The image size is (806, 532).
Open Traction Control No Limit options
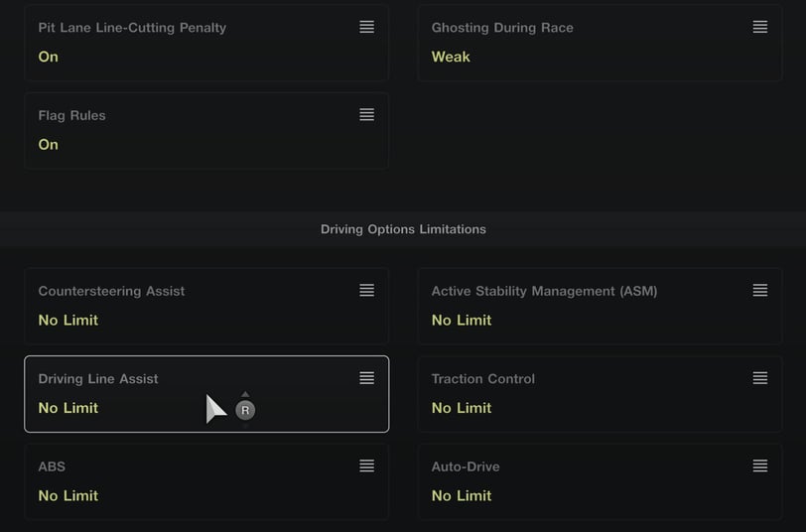click(x=462, y=408)
